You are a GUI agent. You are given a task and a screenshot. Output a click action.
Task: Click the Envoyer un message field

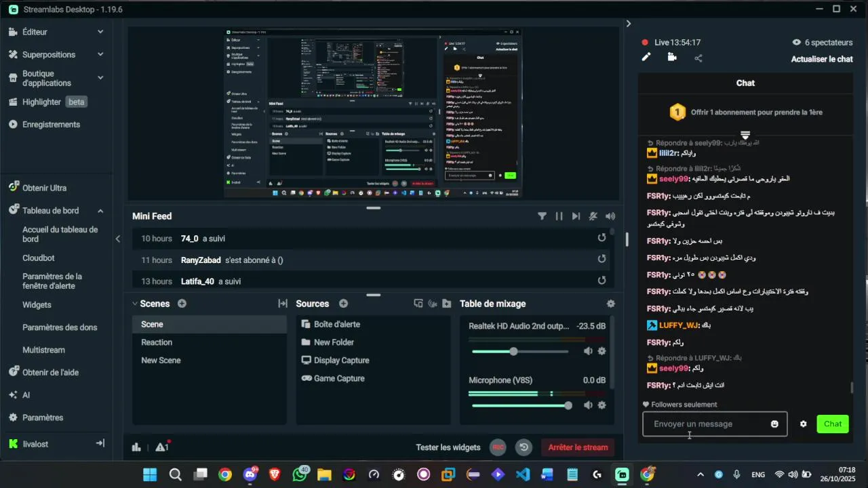[x=715, y=424]
